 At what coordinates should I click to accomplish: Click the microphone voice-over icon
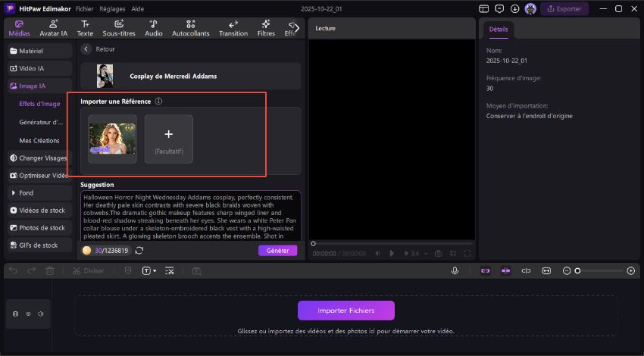point(455,270)
